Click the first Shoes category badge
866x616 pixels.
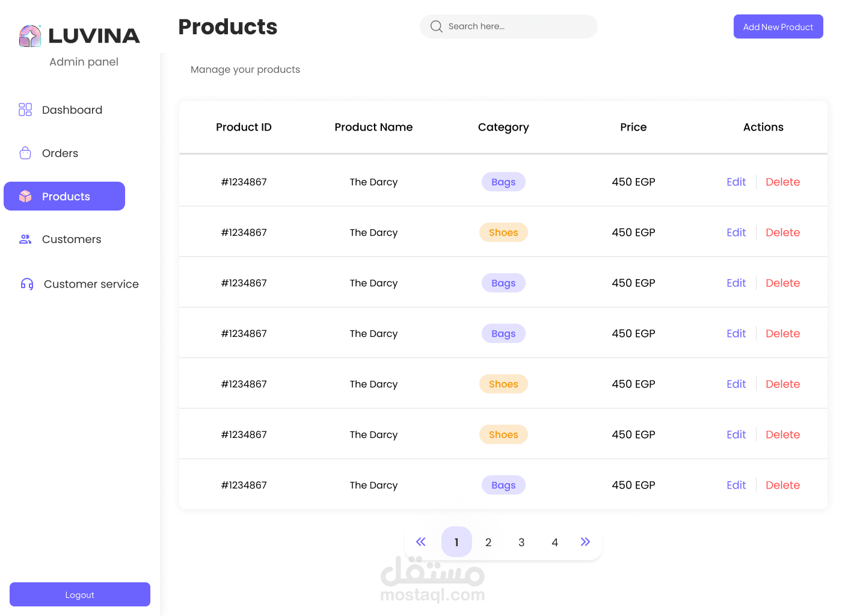point(503,232)
